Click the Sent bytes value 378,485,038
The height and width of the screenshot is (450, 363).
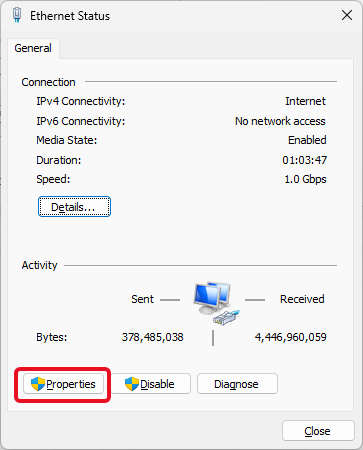tap(153, 337)
